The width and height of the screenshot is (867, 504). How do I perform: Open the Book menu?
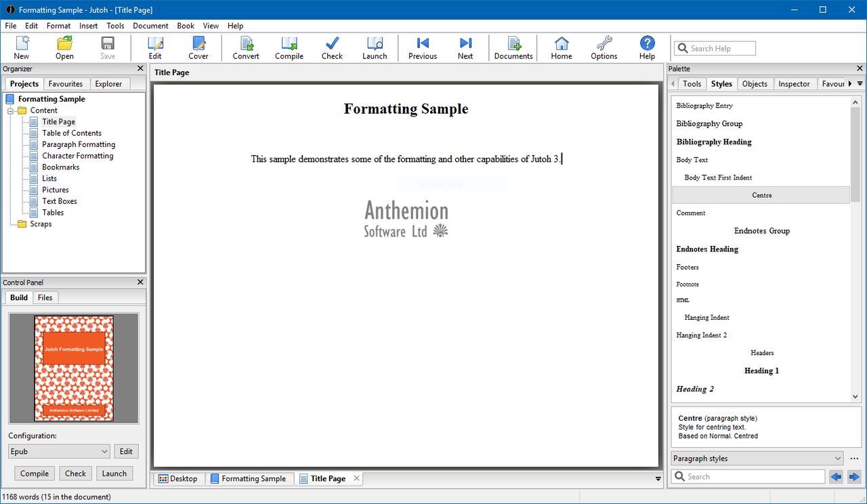186,26
